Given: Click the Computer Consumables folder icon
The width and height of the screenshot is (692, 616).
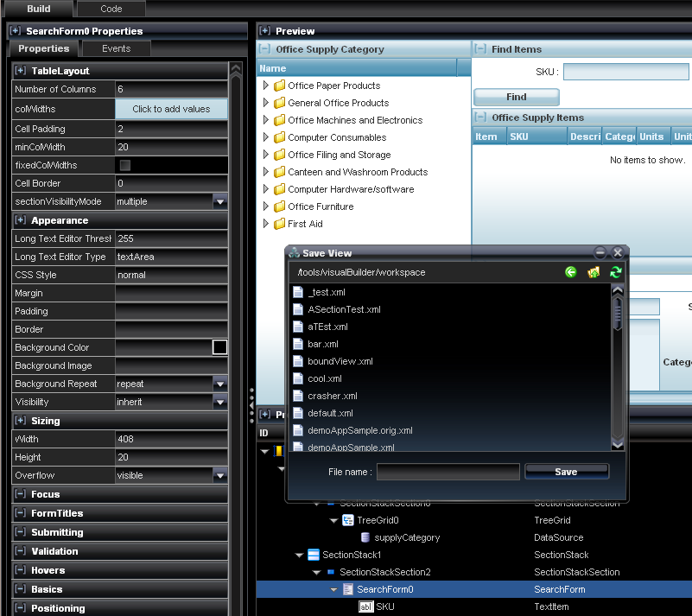Looking at the screenshot, I should pyautogui.click(x=279, y=137).
